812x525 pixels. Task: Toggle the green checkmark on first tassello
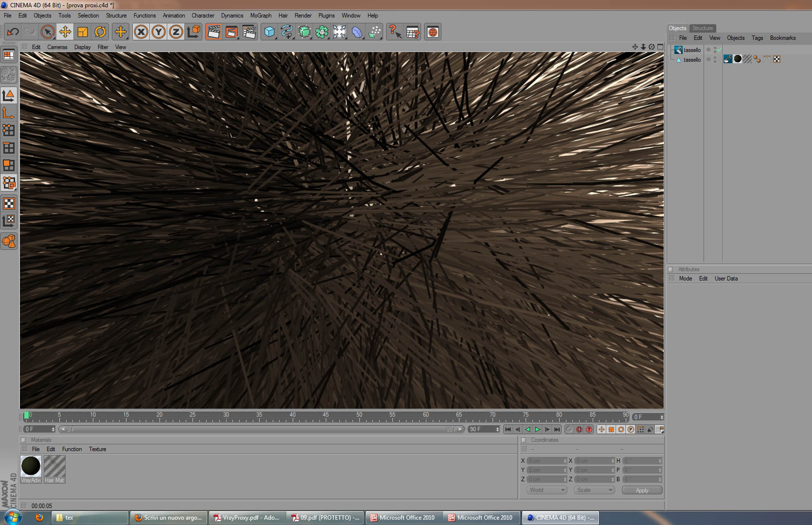point(719,50)
